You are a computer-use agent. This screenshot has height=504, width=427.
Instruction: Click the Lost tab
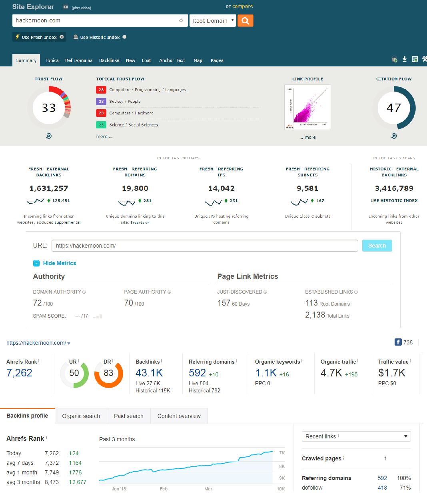coord(146,60)
